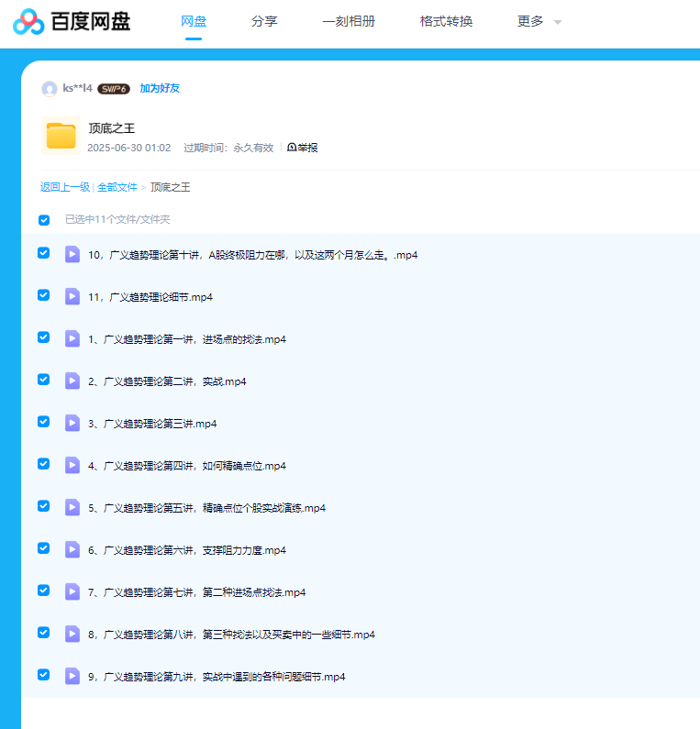
Task: Open 1、广义趋势理论第一讲，进场点的找法.mp4
Action: [187, 339]
